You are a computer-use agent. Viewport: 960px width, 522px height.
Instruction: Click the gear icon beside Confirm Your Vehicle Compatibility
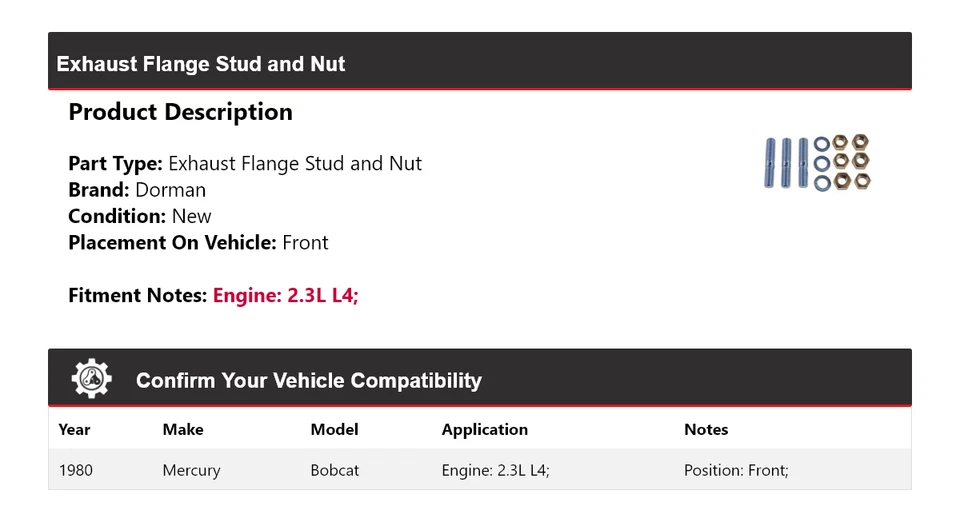click(92, 379)
